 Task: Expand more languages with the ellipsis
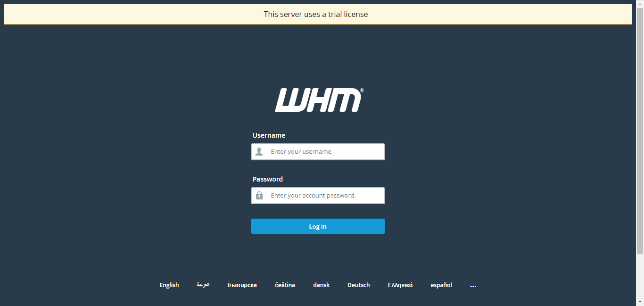pos(473,285)
